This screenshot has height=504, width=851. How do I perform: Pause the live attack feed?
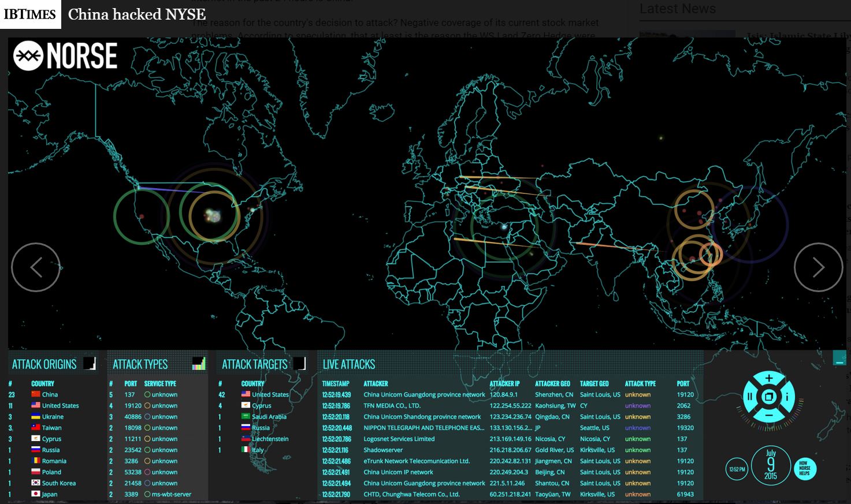pyautogui.click(x=750, y=397)
